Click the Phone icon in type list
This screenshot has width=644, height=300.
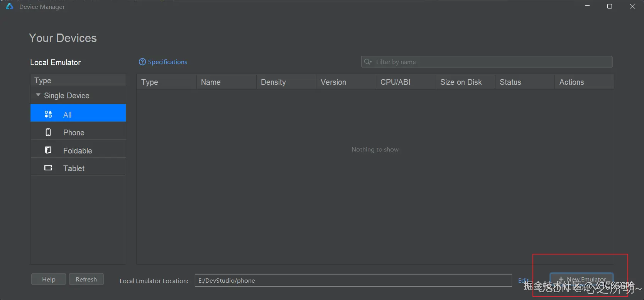(48, 132)
